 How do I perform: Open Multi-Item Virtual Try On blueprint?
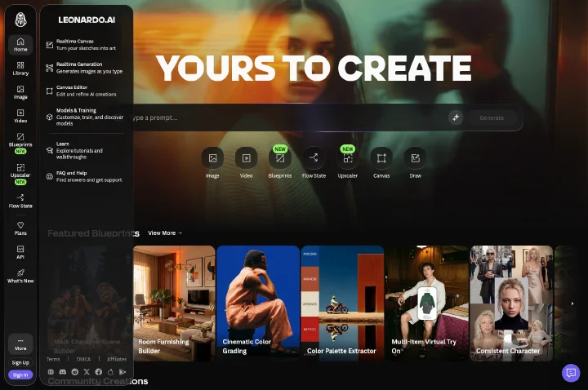coord(427,304)
